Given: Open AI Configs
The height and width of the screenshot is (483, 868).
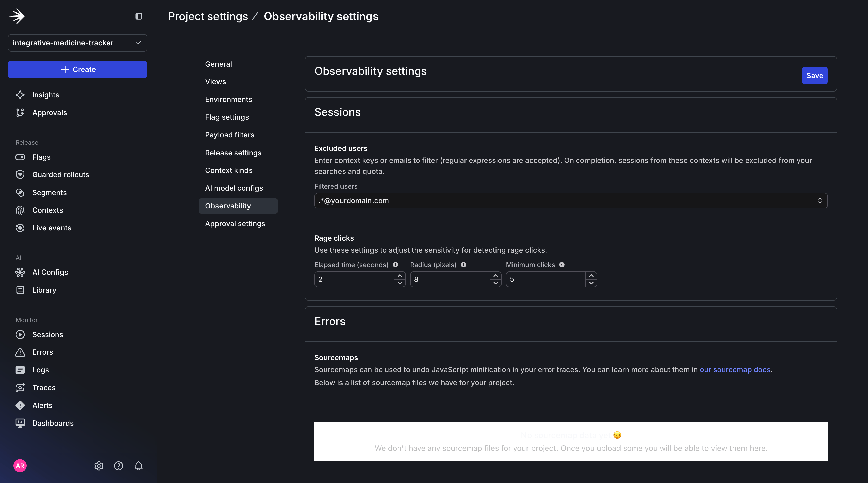Looking at the screenshot, I should click(50, 272).
